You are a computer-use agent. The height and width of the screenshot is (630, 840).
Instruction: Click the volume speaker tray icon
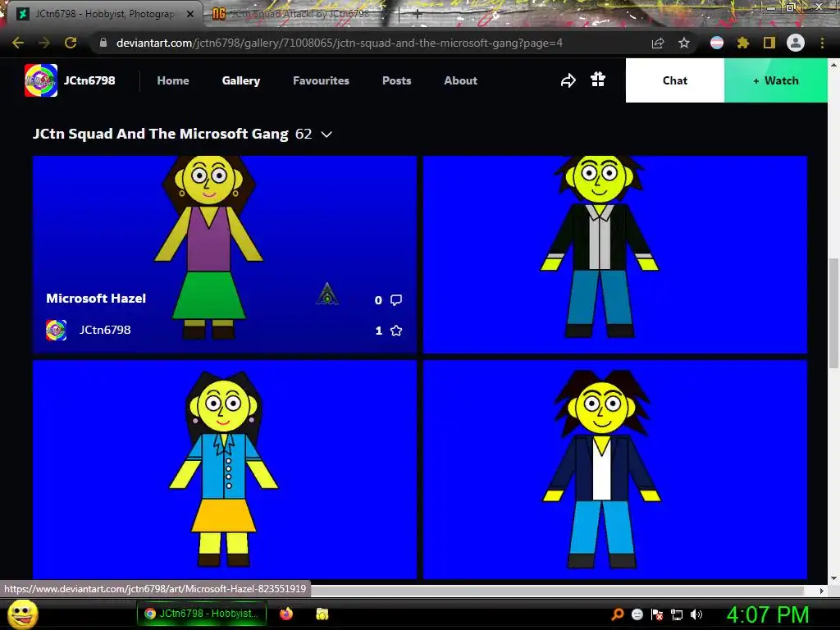[696, 614]
